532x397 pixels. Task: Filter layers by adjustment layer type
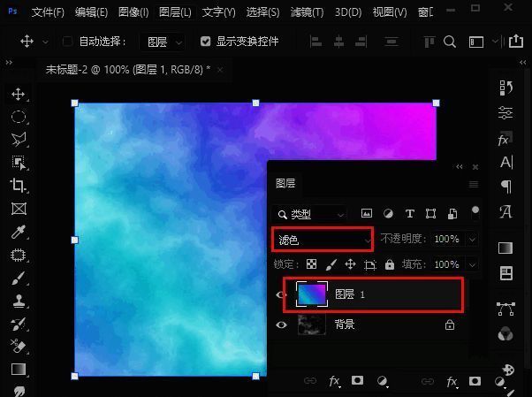click(x=388, y=213)
